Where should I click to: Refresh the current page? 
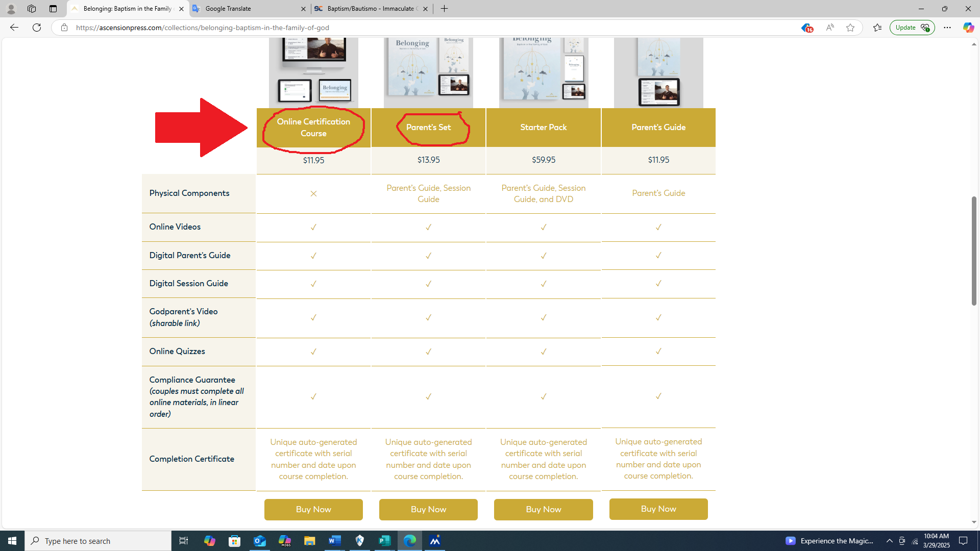[x=37, y=28]
